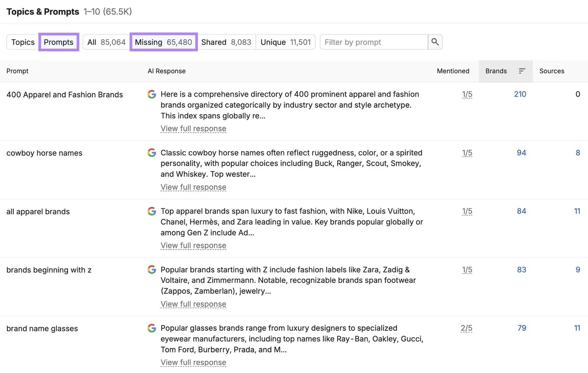The width and height of the screenshot is (588, 373).
Task: Open 9 sources for brands beginning with z
Action: point(578,270)
